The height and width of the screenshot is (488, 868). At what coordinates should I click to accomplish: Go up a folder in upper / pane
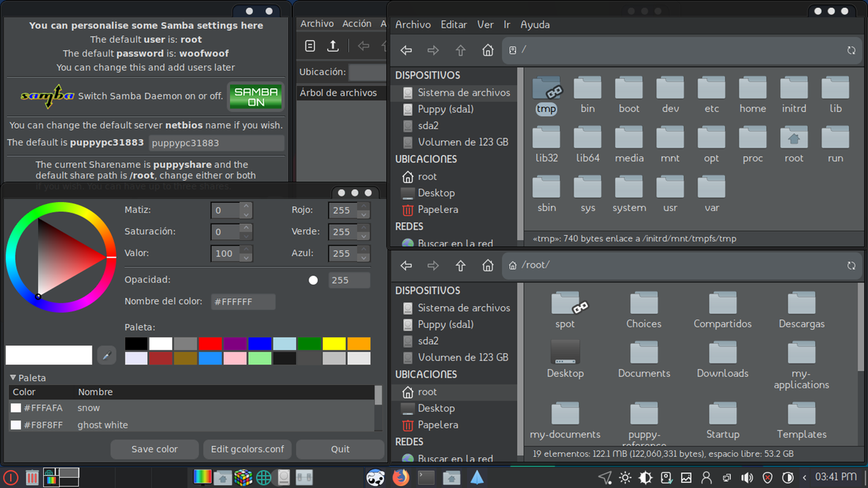460,50
